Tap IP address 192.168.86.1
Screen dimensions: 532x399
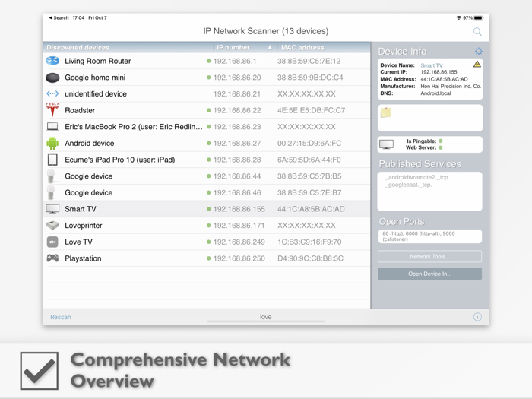point(235,61)
